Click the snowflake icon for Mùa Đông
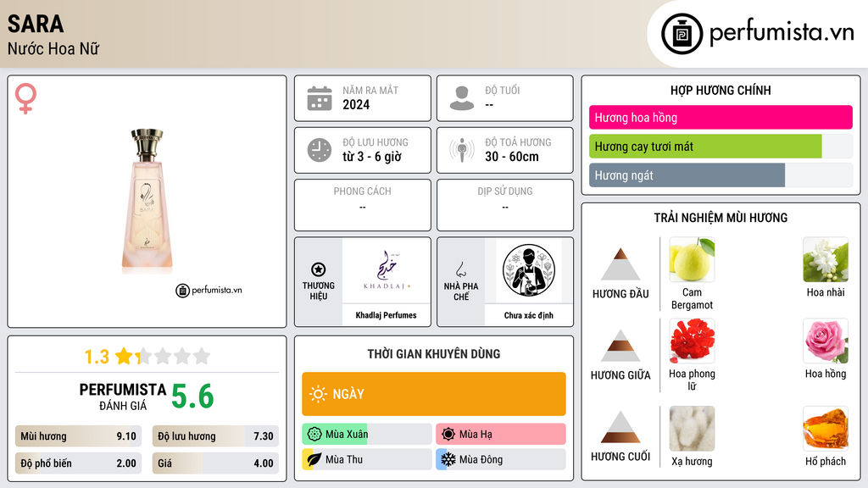Screen dimensions: 868x488 point(448,459)
